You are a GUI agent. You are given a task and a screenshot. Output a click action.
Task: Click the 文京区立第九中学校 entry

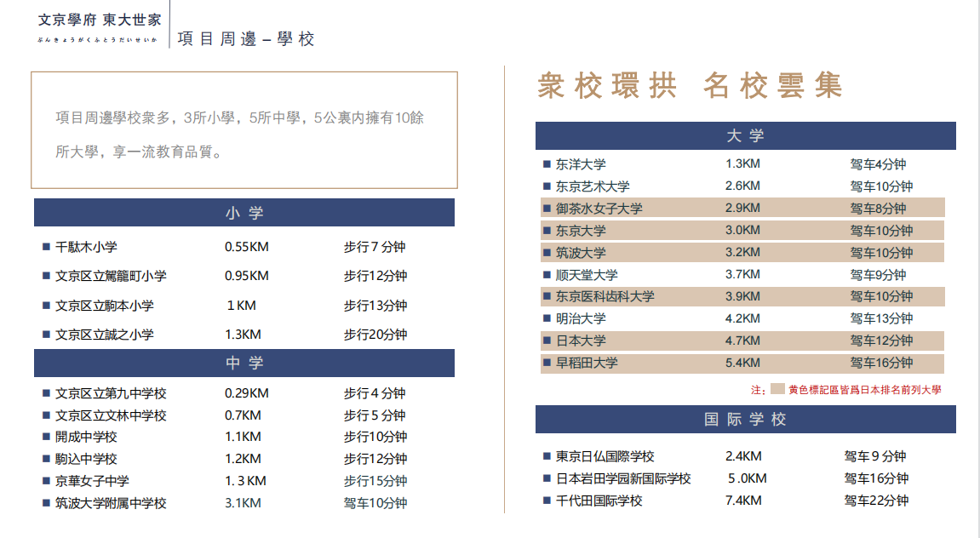(x=111, y=393)
